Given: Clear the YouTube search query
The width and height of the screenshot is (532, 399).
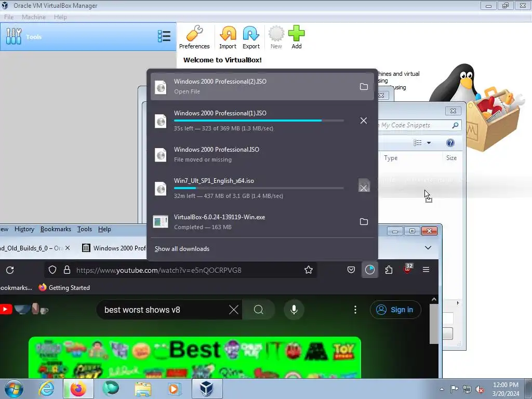Looking at the screenshot, I should [x=234, y=310].
